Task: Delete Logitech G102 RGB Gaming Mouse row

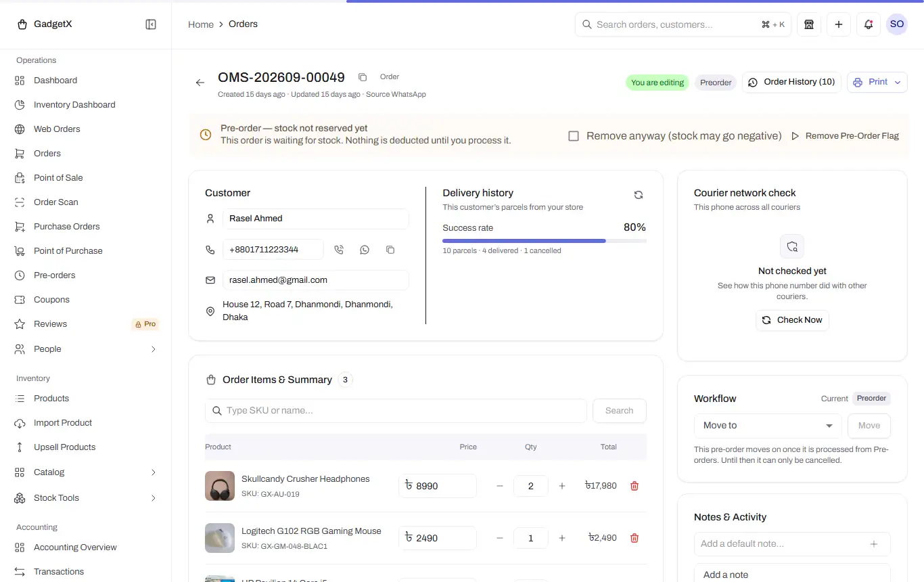Action: (x=634, y=538)
